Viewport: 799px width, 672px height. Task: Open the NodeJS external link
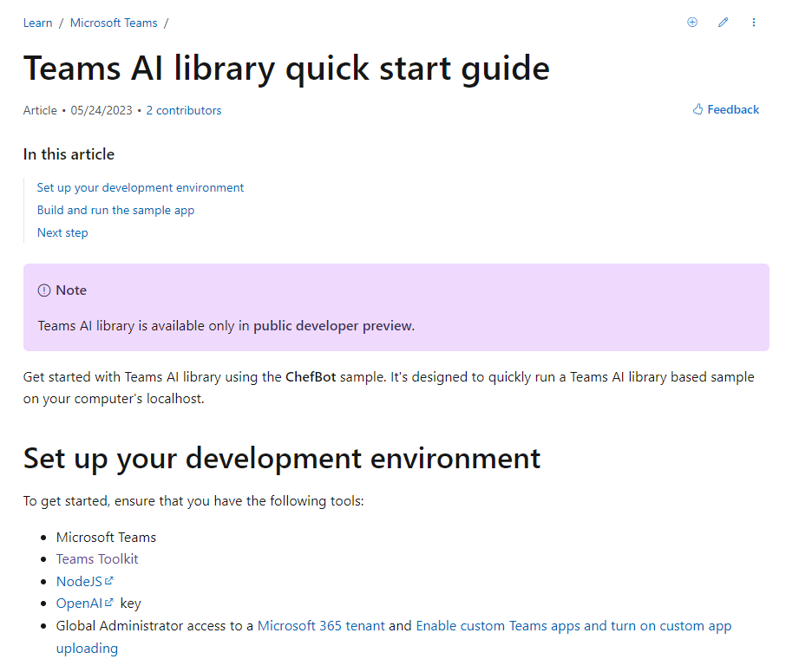point(85,581)
